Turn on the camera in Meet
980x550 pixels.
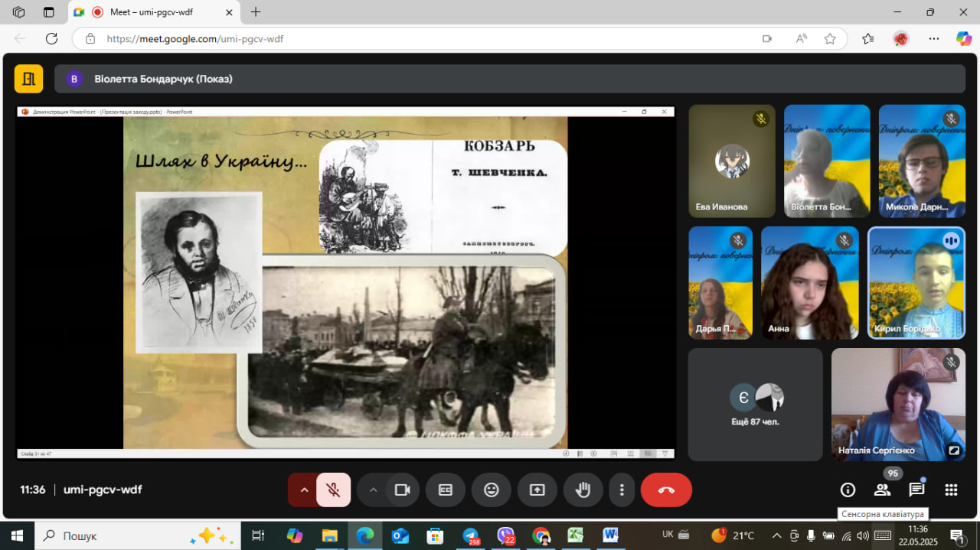click(x=403, y=490)
